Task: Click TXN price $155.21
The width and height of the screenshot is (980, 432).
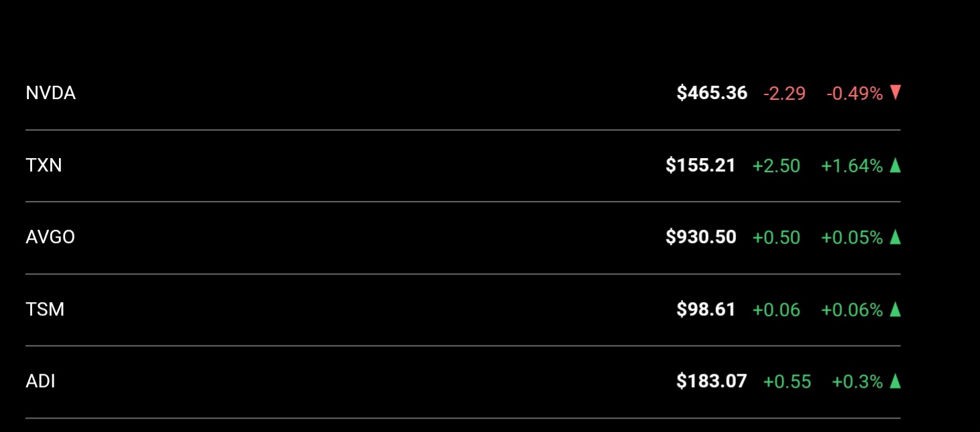Action: [700, 165]
